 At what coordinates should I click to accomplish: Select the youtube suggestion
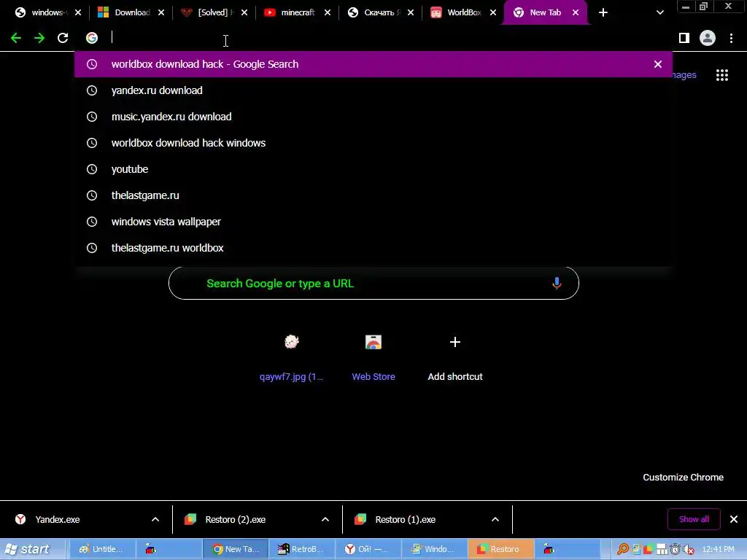coord(373,169)
